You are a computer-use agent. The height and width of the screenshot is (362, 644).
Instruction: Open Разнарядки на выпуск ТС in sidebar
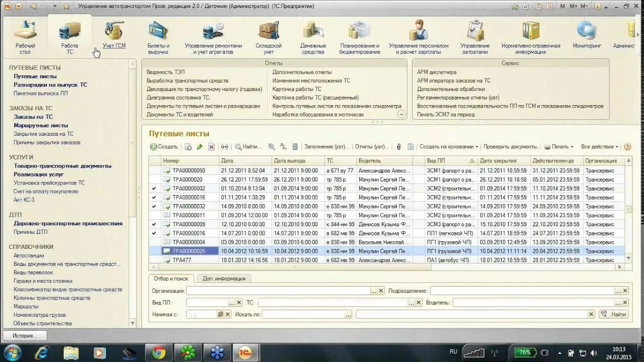coord(50,85)
